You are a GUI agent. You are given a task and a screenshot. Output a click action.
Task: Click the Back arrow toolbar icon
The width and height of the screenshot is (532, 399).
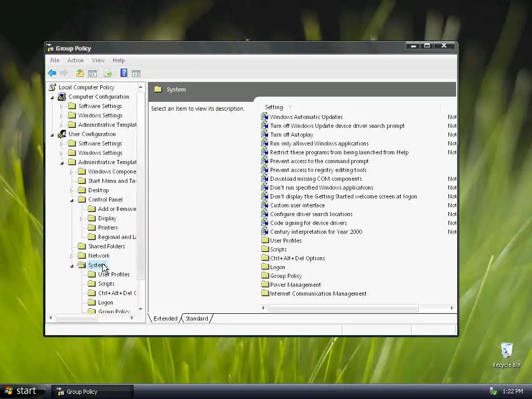tap(52, 73)
